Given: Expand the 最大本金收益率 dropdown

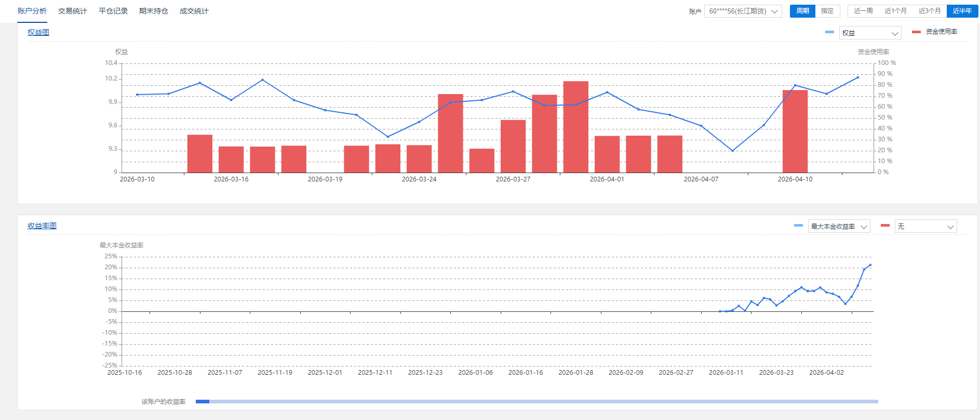Looking at the screenshot, I should [x=838, y=227].
